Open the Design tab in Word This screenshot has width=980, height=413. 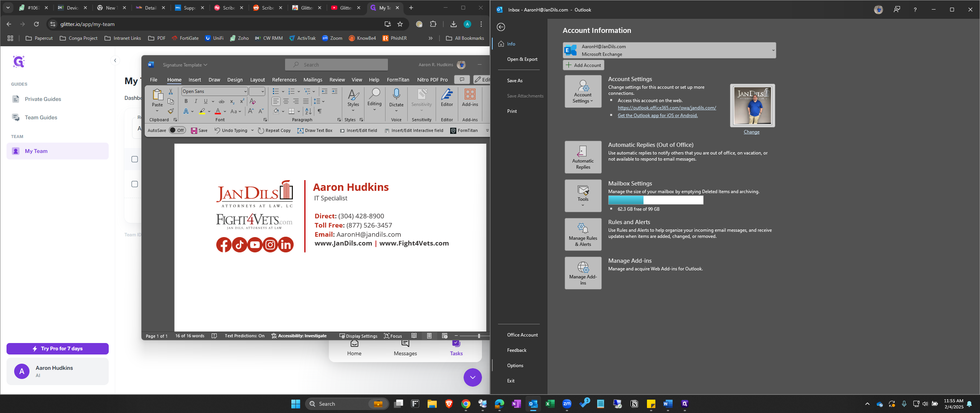tap(235, 80)
